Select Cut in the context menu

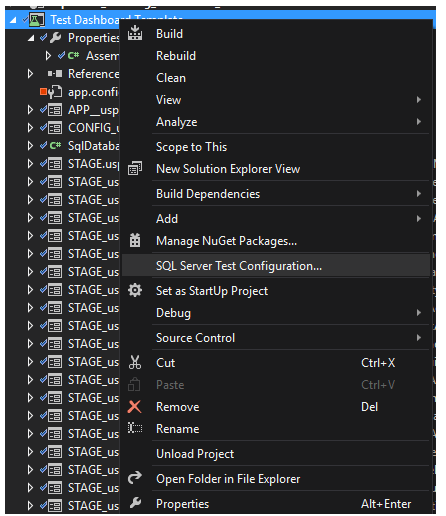(276, 363)
